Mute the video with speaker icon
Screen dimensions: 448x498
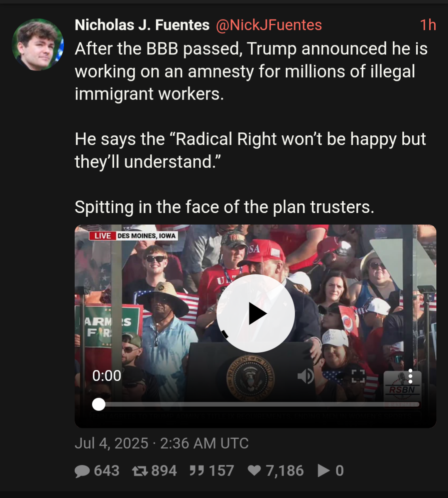[x=306, y=376]
